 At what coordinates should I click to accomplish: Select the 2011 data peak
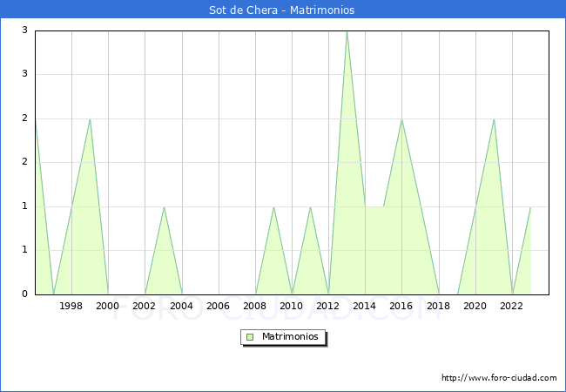tap(310, 207)
